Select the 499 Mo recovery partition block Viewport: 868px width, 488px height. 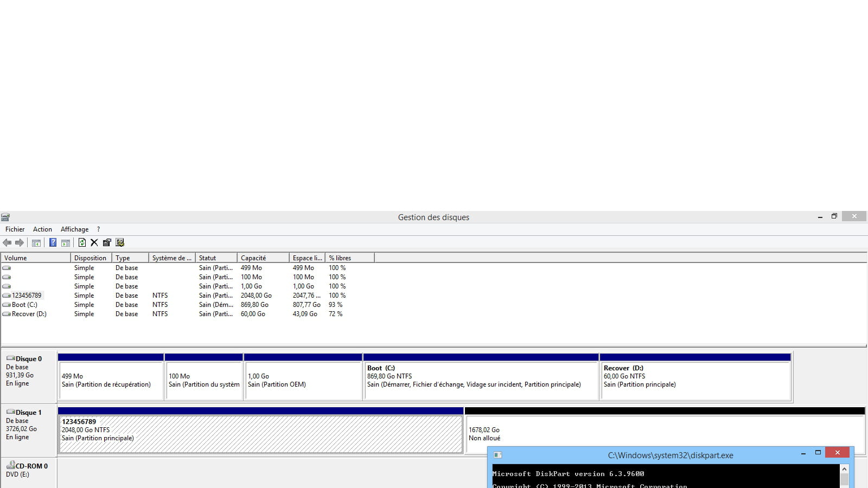(x=111, y=377)
